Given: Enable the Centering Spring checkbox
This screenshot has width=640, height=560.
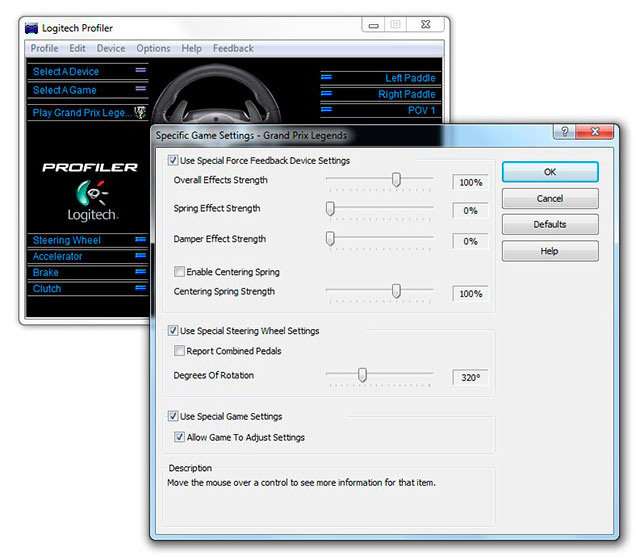Looking at the screenshot, I should pyautogui.click(x=179, y=271).
